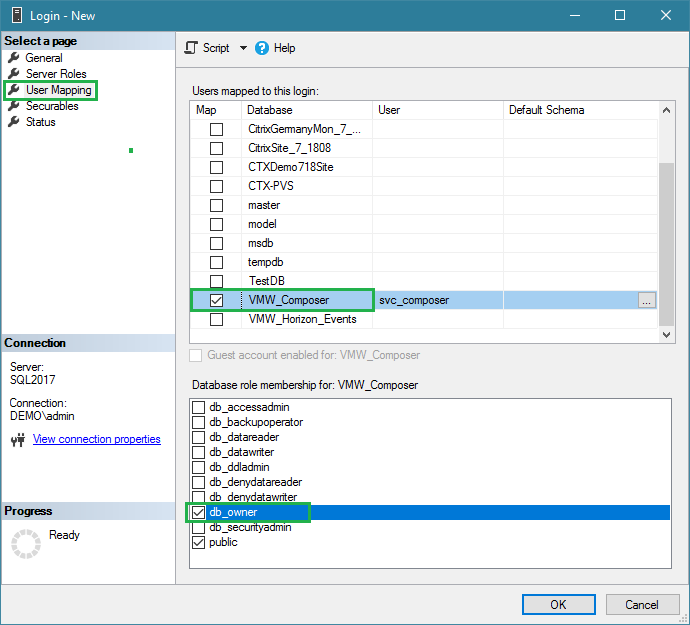
Task: Uncheck the map box for VMW_Composer
Action: pyautogui.click(x=216, y=300)
